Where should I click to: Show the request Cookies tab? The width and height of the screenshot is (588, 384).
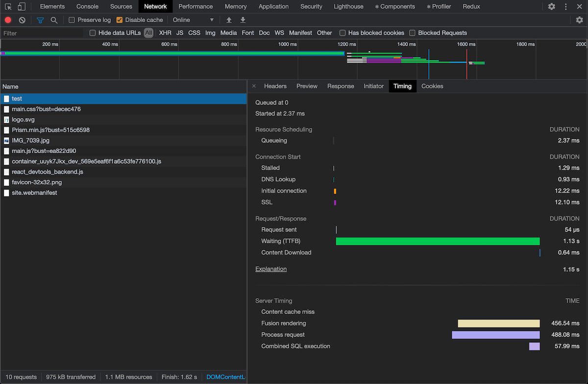pos(432,86)
